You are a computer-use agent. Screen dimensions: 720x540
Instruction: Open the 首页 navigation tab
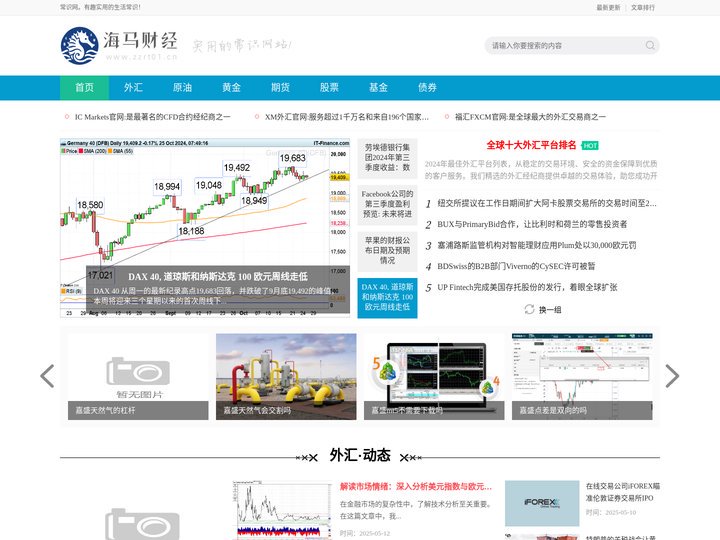click(x=84, y=87)
